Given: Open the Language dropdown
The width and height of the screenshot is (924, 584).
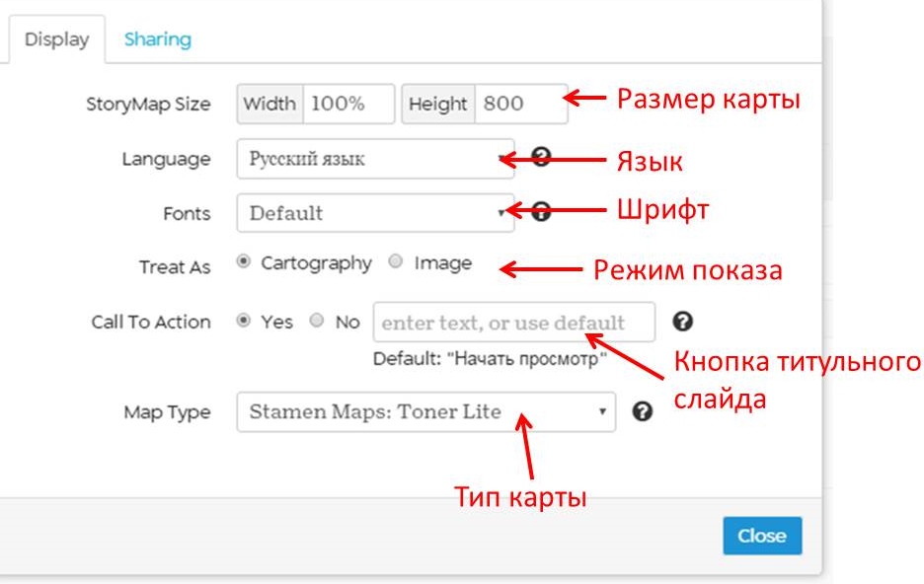Looking at the screenshot, I should [375, 159].
